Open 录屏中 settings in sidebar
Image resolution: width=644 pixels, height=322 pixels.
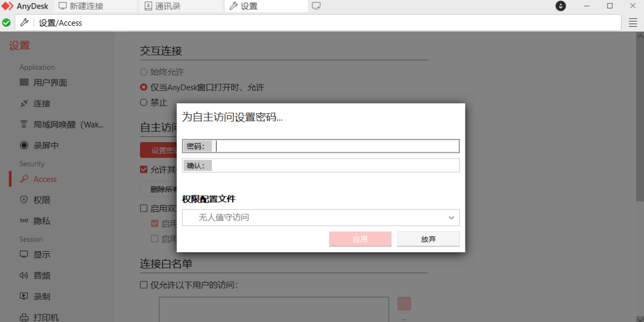coord(46,145)
